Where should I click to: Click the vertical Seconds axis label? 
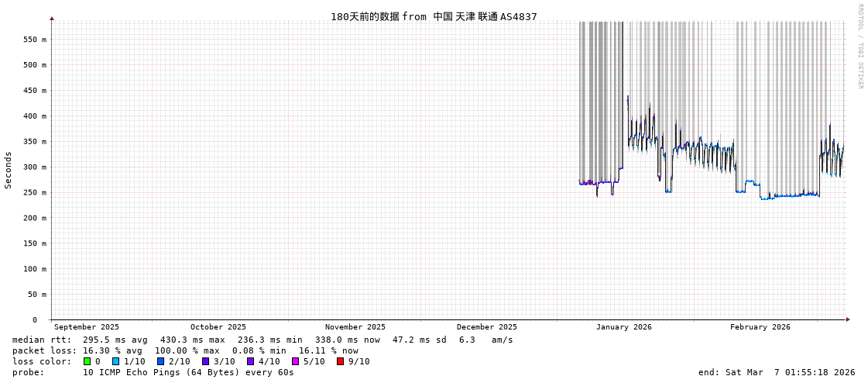(9, 170)
